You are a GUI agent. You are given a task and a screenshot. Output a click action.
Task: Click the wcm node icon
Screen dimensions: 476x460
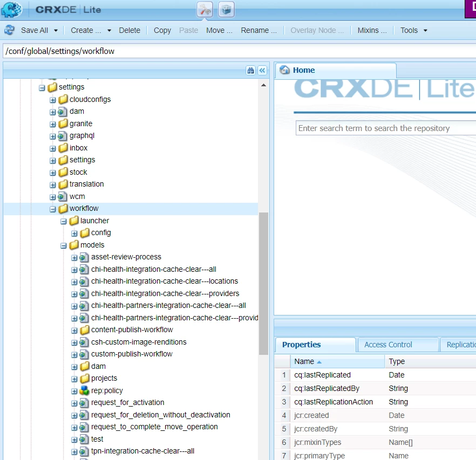coord(62,197)
